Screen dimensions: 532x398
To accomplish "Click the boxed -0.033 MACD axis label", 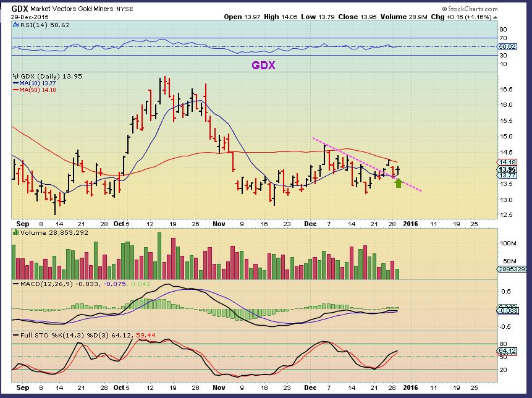I will [x=508, y=310].
